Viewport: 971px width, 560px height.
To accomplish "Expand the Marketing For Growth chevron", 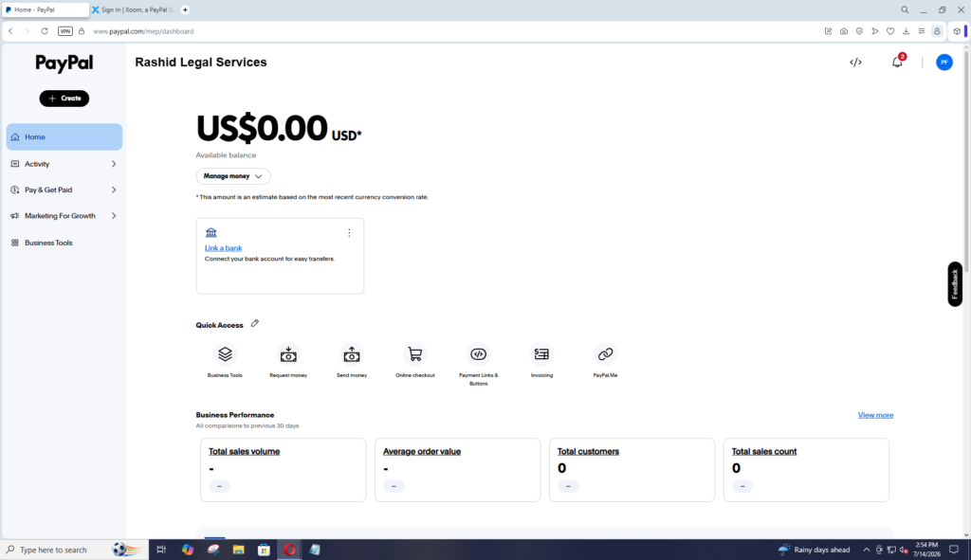I will 114,216.
